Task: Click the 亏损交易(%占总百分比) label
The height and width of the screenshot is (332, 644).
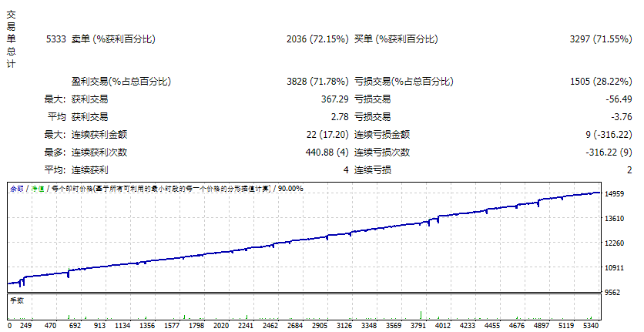Action: tap(404, 82)
